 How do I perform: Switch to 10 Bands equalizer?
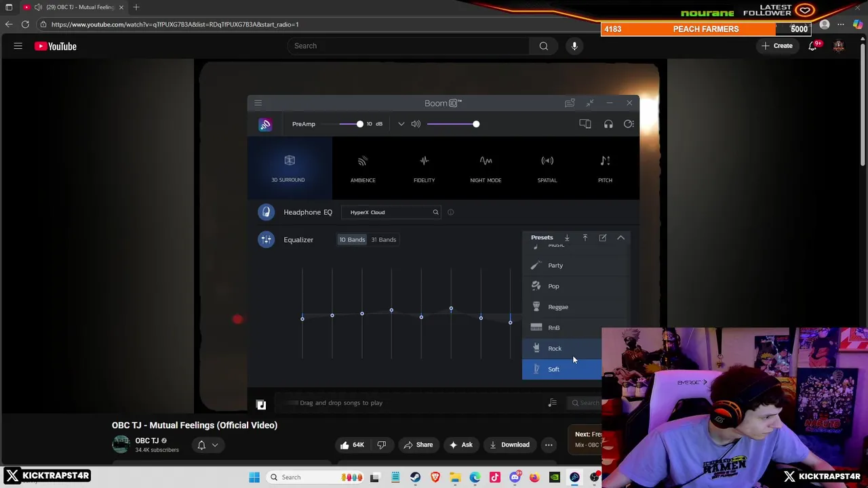pyautogui.click(x=352, y=239)
